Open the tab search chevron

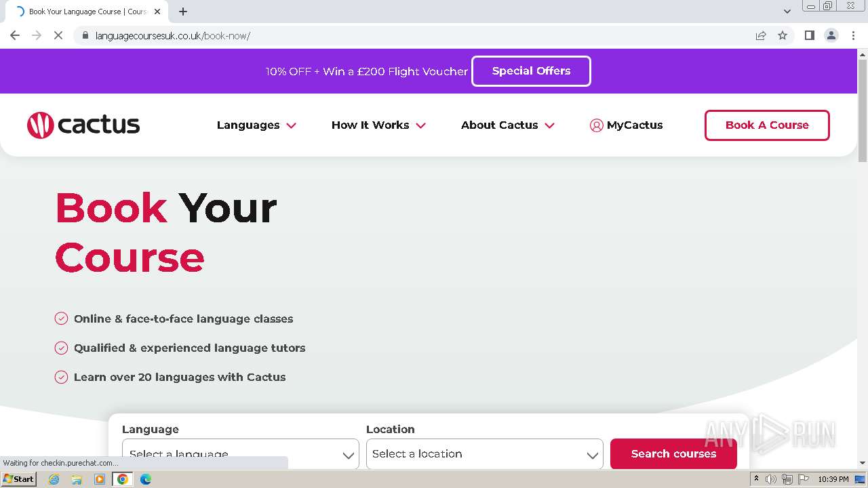pyautogui.click(x=787, y=12)
